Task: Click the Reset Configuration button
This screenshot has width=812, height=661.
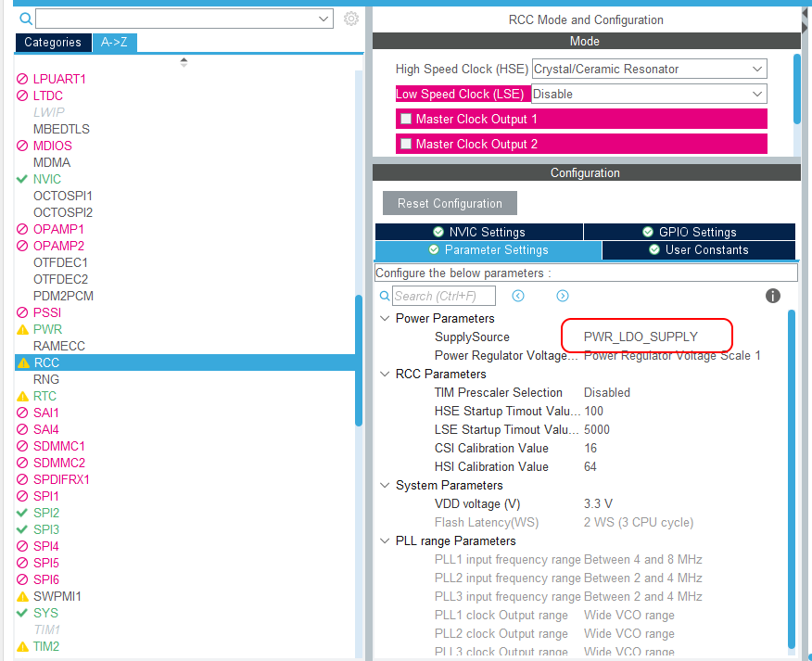Action: coord(450,203)
